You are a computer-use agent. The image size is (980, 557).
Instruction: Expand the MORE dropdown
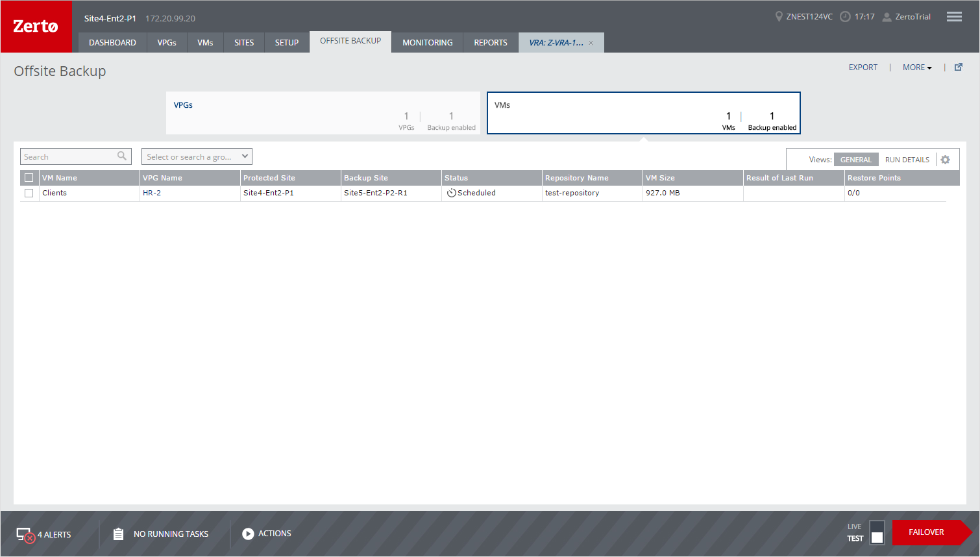pyautogui.click(x=917, y=68)
